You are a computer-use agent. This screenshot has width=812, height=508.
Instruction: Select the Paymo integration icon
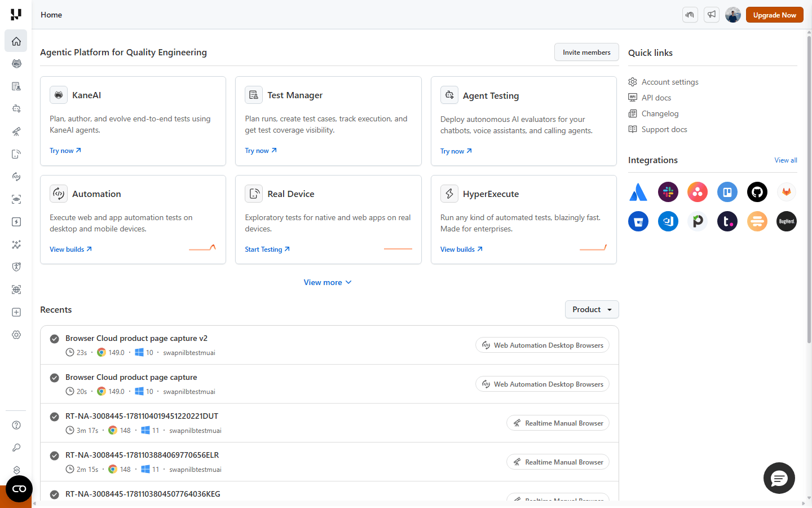coord(698,221)
